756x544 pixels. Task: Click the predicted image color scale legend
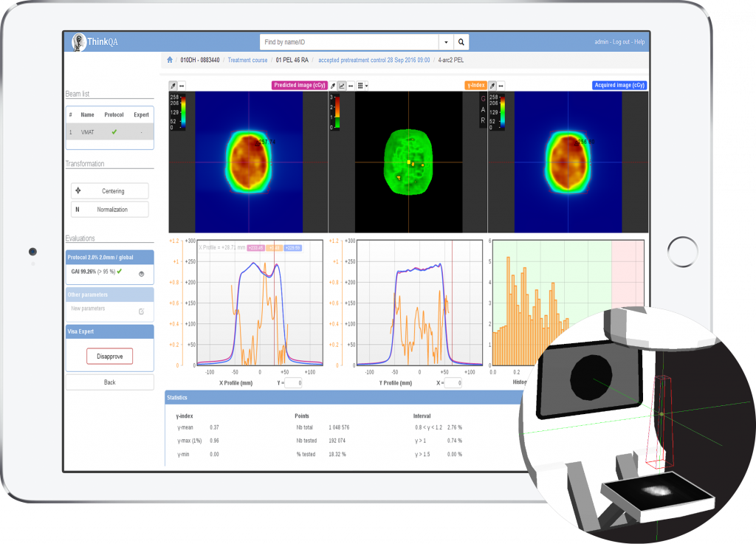pos(177,111)
